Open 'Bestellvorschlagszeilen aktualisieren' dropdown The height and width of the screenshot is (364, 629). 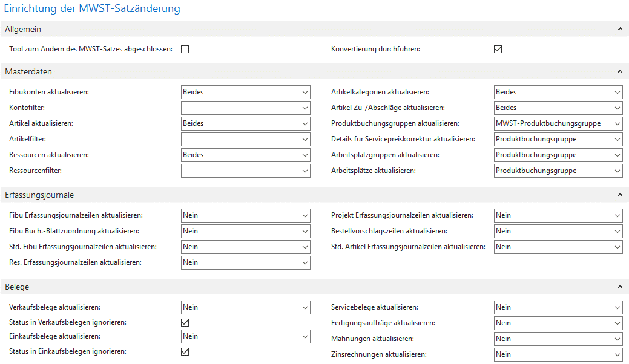[558, 231]
